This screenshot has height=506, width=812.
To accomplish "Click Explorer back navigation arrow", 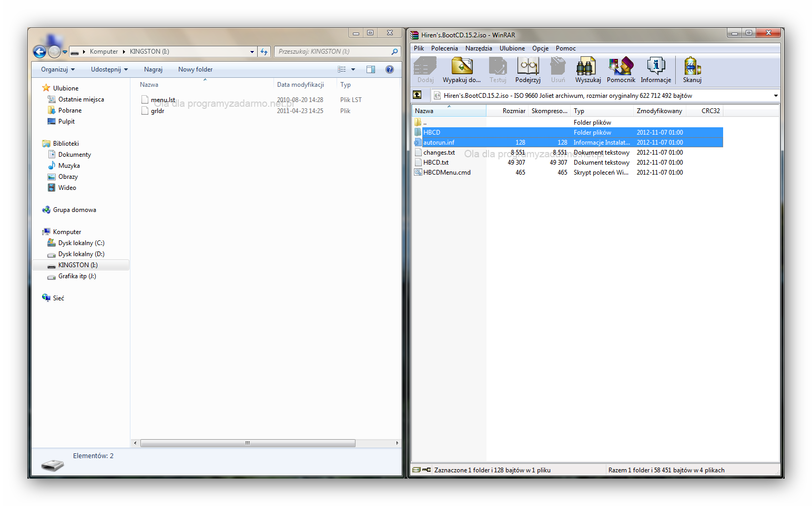I will [39, 52].
